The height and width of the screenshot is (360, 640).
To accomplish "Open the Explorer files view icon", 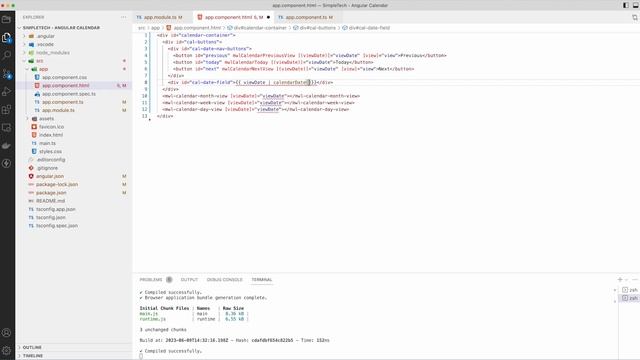I will (x=6, y=38).
